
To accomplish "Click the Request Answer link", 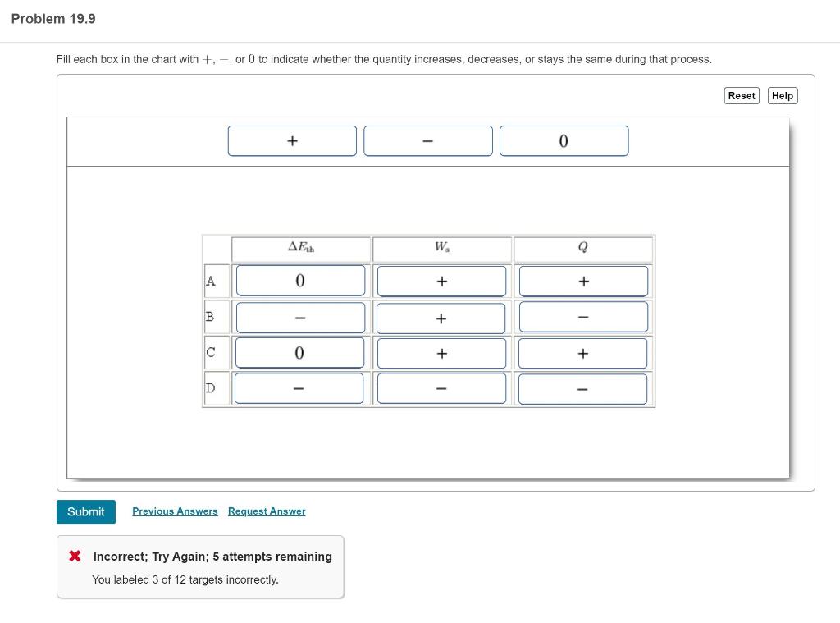I will coord(267,511).
